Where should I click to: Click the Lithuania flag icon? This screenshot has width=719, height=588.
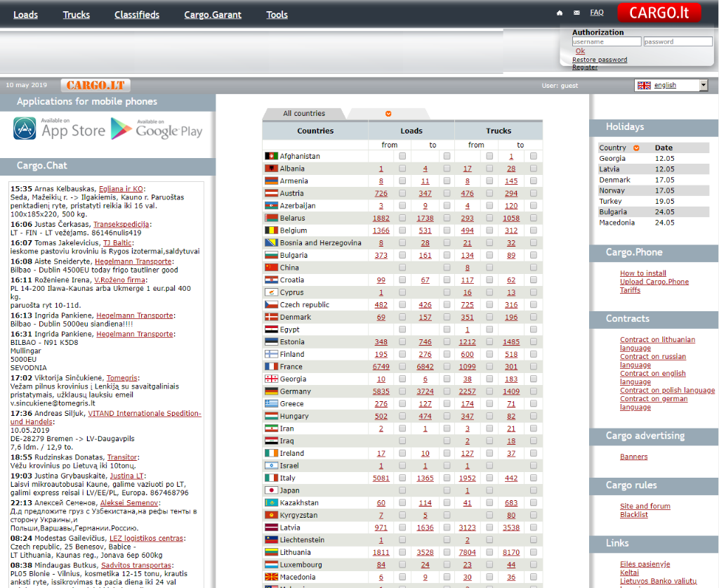[x=272, y=552]
